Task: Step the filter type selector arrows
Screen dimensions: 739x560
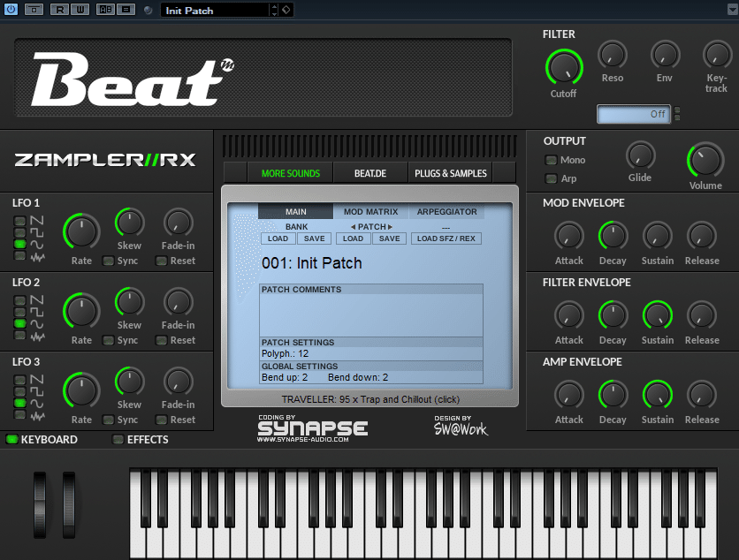Action: [677, 114]
